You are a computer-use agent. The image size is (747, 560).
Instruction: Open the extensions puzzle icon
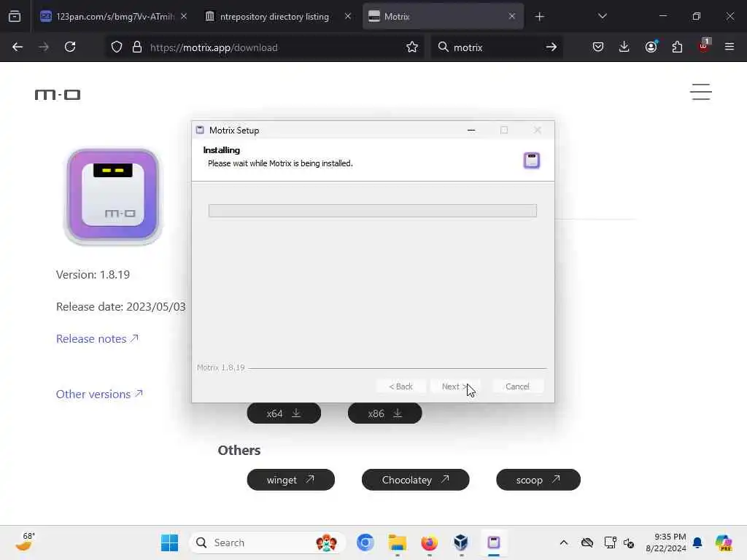coord(677,47)
